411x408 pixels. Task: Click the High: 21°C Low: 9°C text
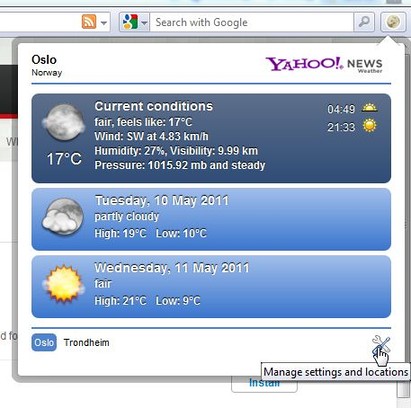point(147,301)
